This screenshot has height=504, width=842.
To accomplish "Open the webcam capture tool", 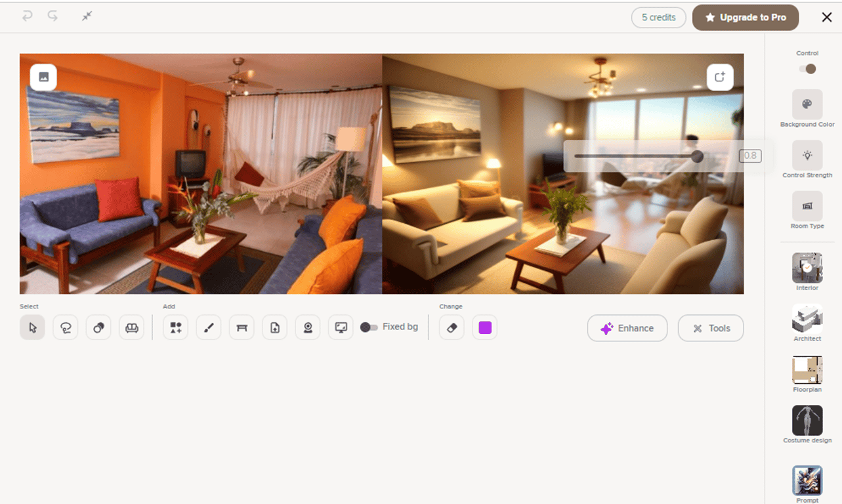I will click(x=308, y=327).
